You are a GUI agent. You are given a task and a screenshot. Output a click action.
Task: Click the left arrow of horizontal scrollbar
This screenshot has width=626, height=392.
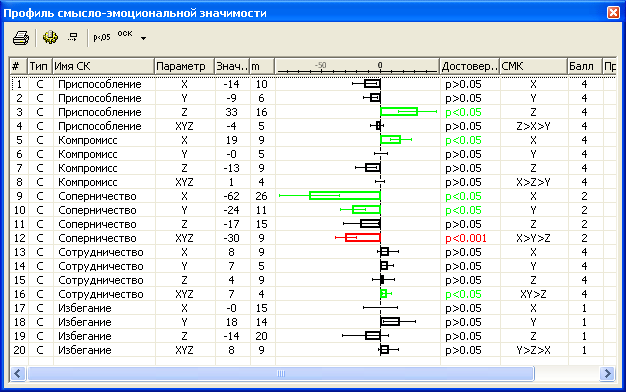pos(18,374)
